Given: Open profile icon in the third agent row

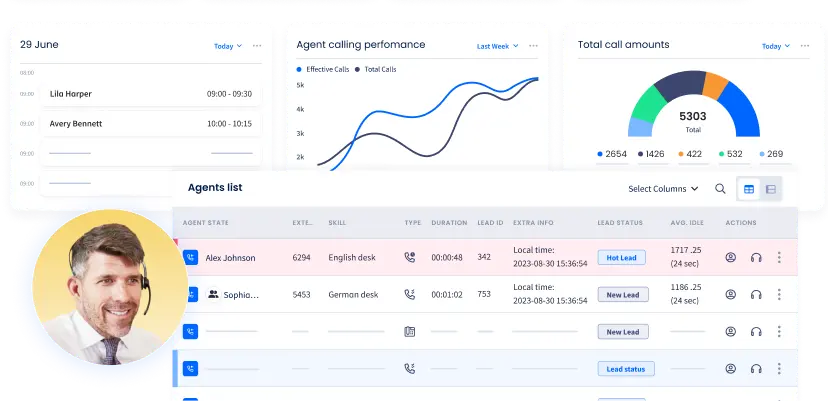Looking at the screenshot, I should 731,331.
